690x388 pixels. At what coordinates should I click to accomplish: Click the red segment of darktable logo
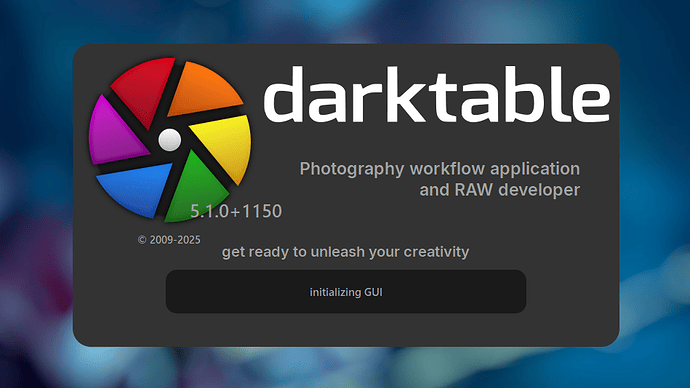tap(144, 89)
